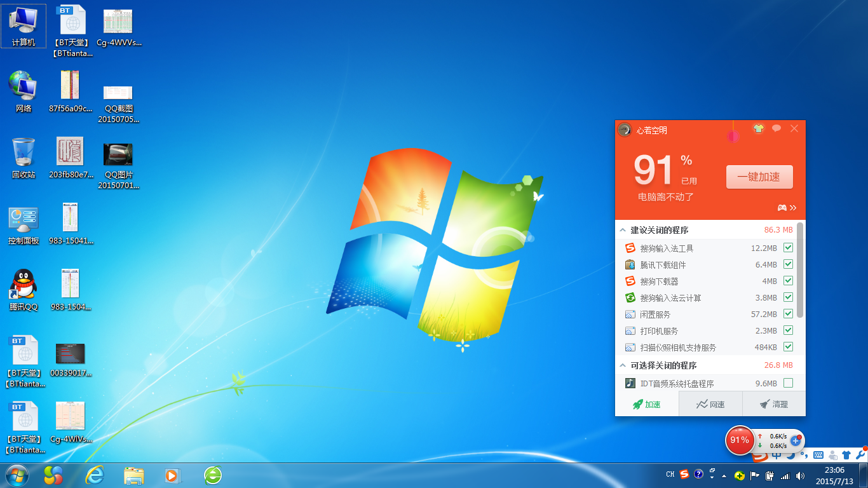Viewport: 868px width, 488px height.
Task: Uncheck the 闲置服务 checkbox
Action: pos(788,314)
